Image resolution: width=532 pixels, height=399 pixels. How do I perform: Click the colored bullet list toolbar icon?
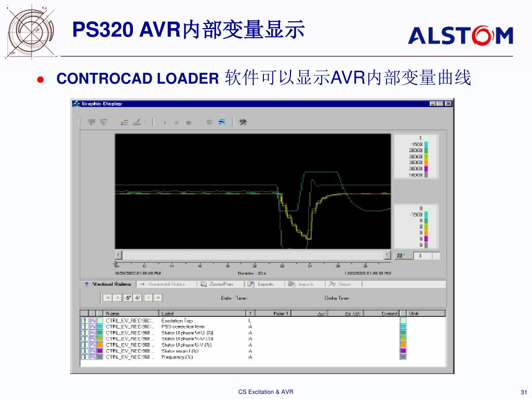(x=124, y=122)
